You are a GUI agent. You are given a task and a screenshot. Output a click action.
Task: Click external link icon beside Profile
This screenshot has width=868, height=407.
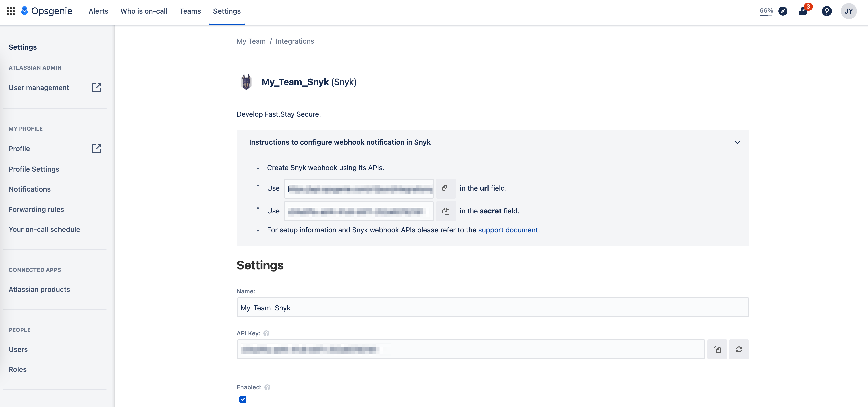[96, 149]
